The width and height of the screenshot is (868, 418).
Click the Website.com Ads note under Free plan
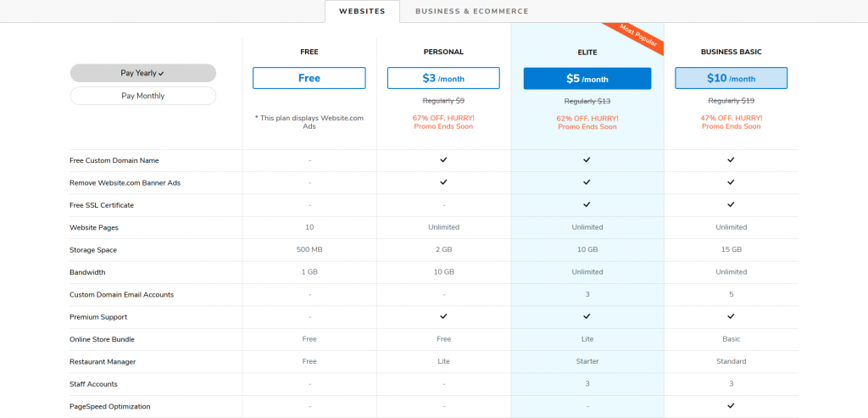click(x=309, y=122)
